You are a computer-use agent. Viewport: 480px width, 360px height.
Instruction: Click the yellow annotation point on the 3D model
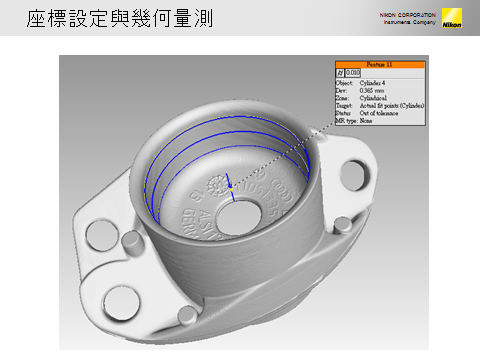click(x=231, y=189)
